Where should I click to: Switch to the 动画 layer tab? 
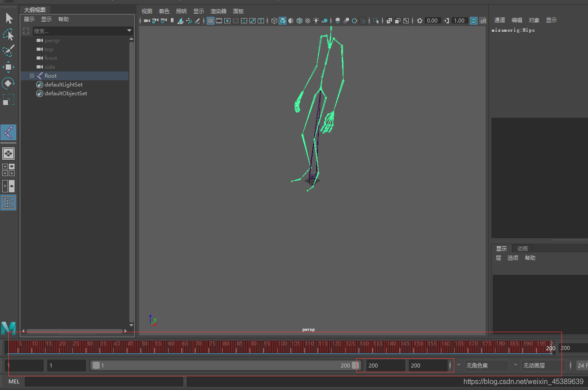pyautogui.click(x=523, y=249)
